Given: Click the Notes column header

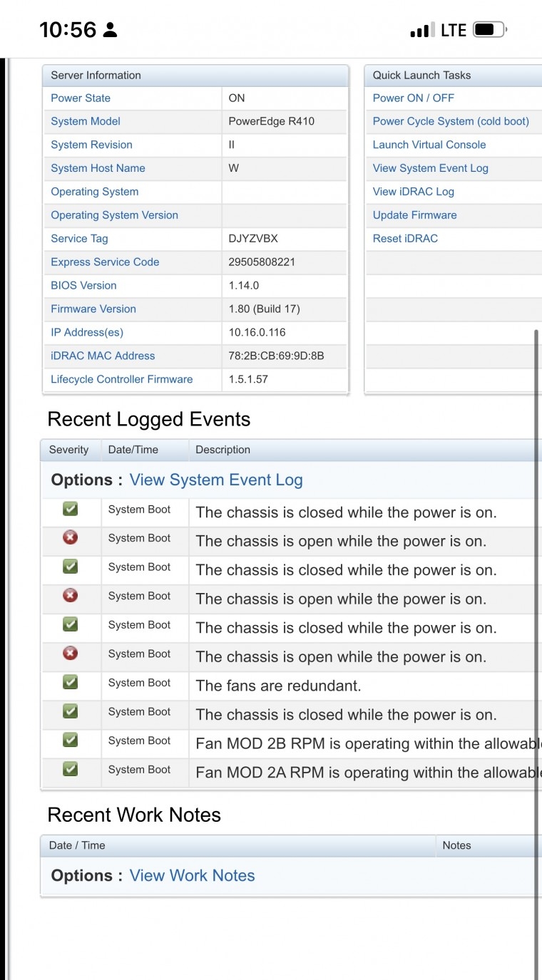Looking at the screenshot, I should coord(456,845).
